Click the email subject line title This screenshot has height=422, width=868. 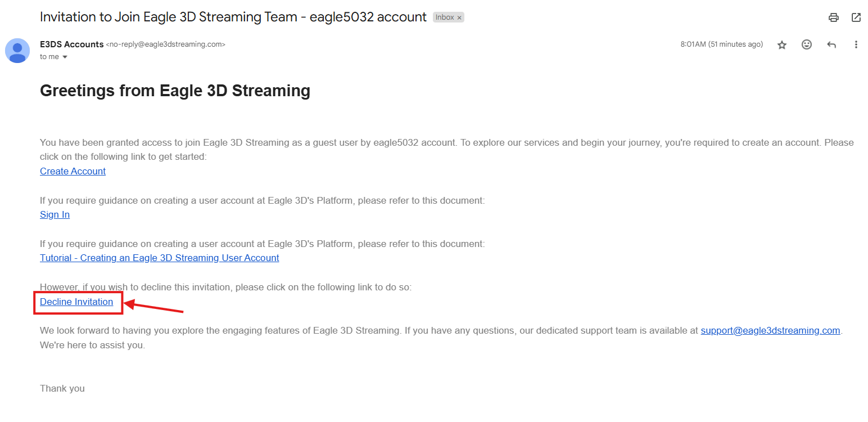[233, 17]
